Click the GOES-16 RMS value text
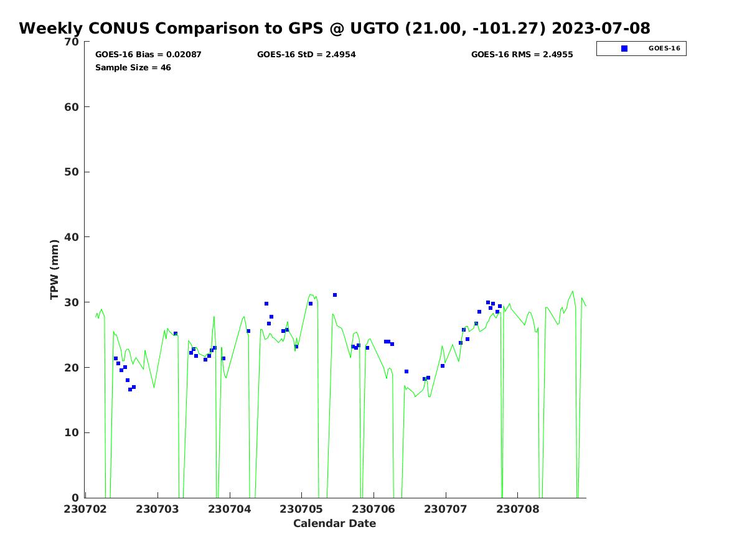This screenshot has width=747, height=560. [x=522, y=55]
